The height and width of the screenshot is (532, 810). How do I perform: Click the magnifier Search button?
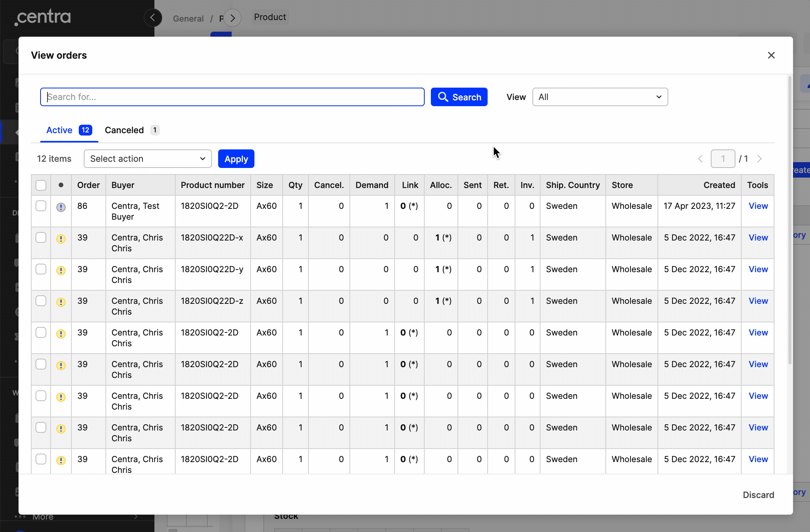click(459, 97)
